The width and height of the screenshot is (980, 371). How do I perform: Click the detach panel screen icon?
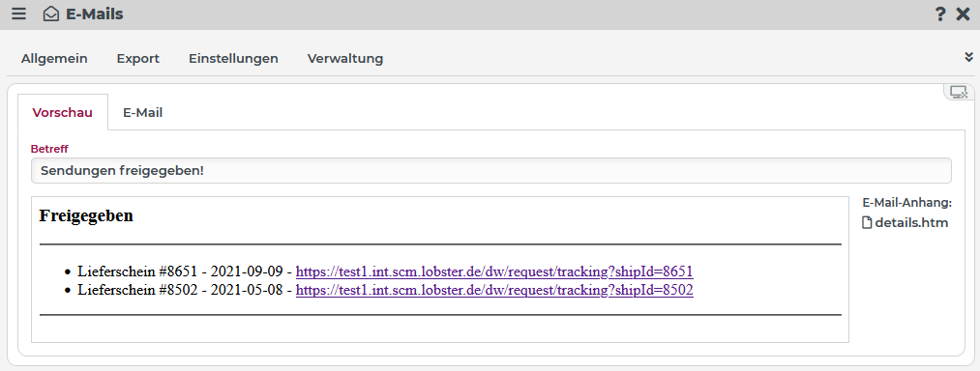(x=958, y=93)
